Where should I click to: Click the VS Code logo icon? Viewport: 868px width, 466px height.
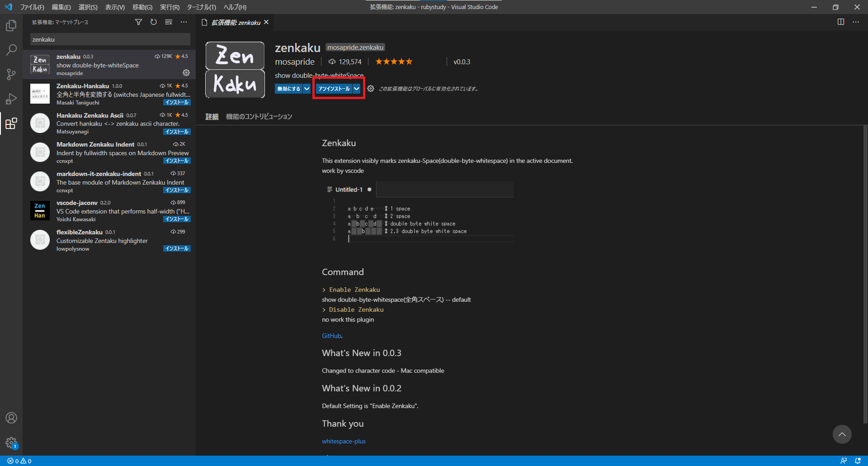coord(8,7)
